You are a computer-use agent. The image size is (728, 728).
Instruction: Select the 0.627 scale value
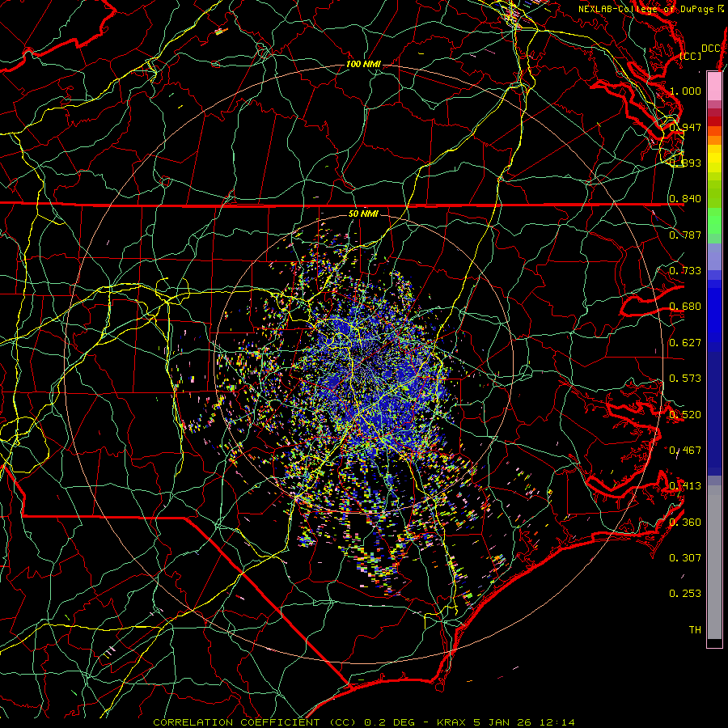pos(685,343)
